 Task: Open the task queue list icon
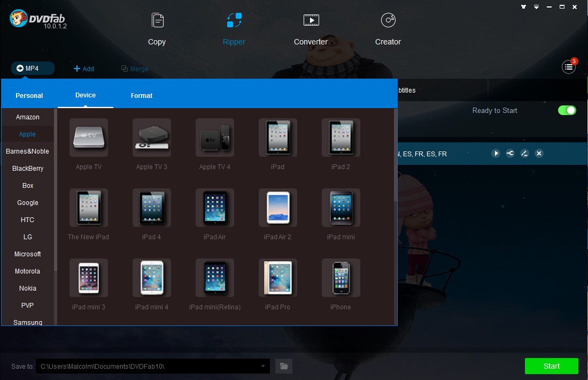[569, 67]
